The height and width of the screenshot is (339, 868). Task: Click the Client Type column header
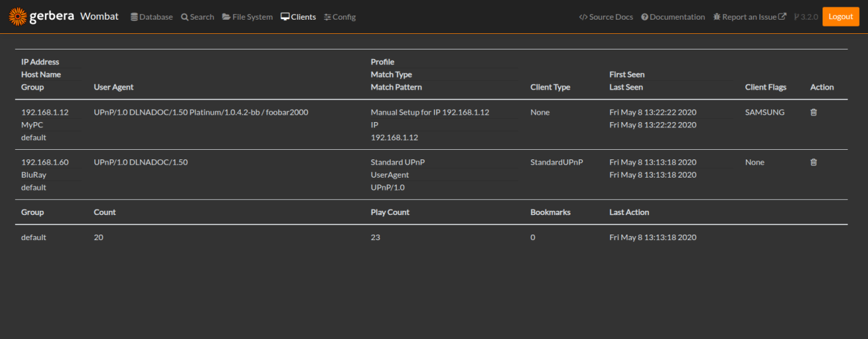coord(550,87)
